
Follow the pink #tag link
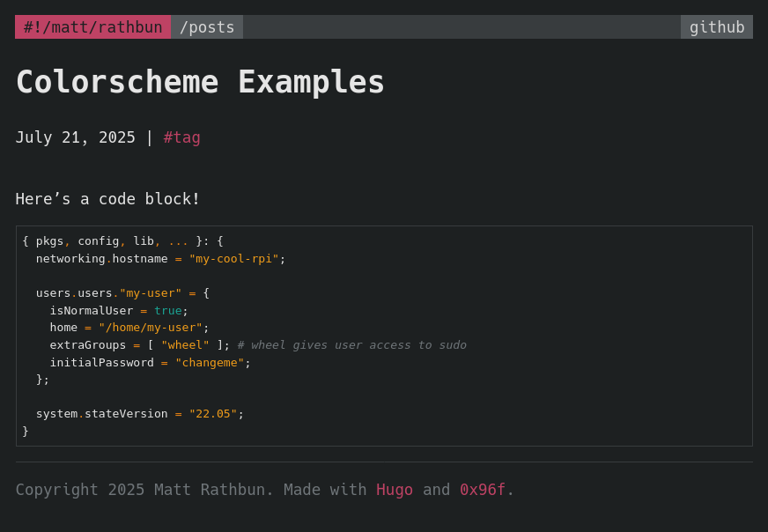tap(181, 137)
